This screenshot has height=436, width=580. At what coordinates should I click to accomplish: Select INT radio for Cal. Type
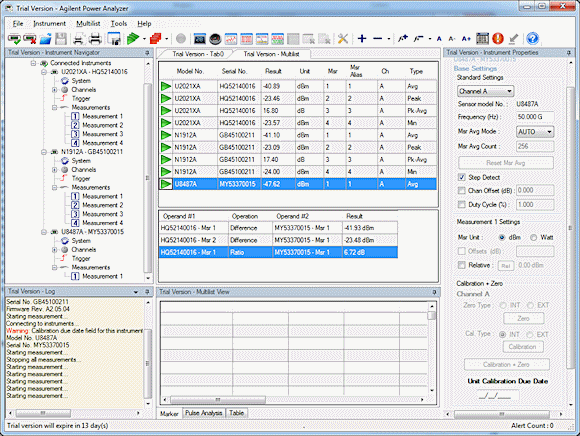click(x=502, y=335)
